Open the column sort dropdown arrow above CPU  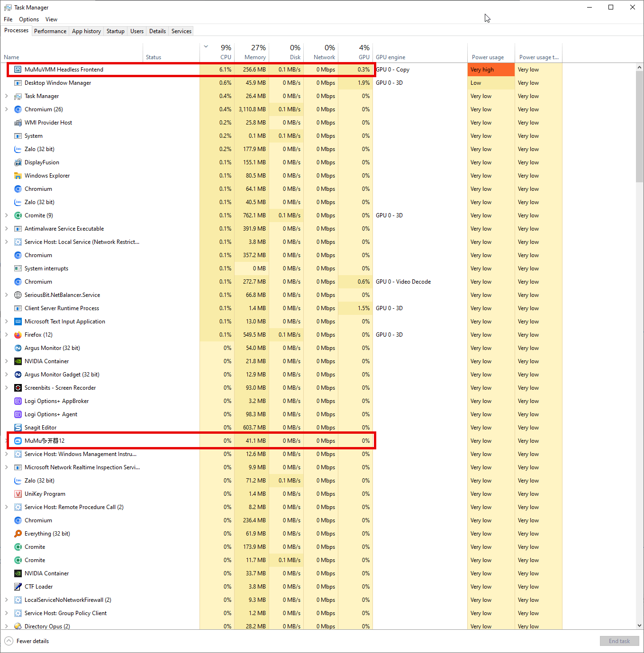click(206, 46)
